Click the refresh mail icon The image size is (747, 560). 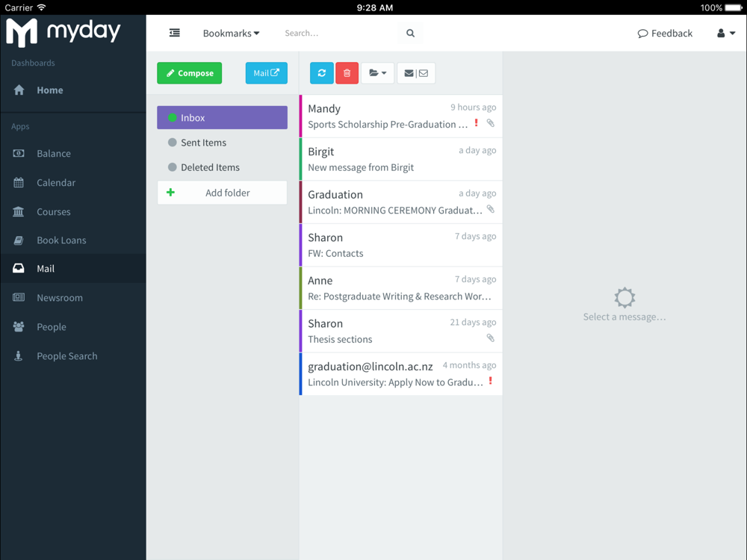pyautogui.click(x=321, y=73)
